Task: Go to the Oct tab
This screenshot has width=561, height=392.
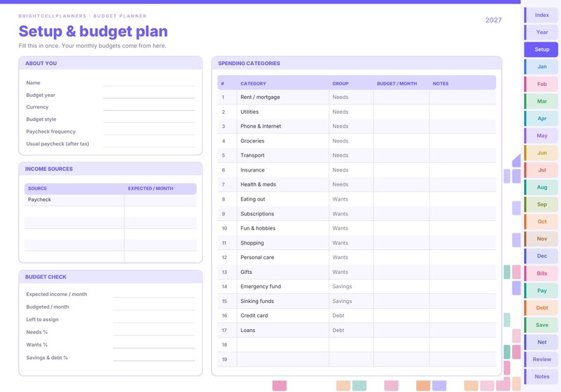Action: tap(541, 221)
